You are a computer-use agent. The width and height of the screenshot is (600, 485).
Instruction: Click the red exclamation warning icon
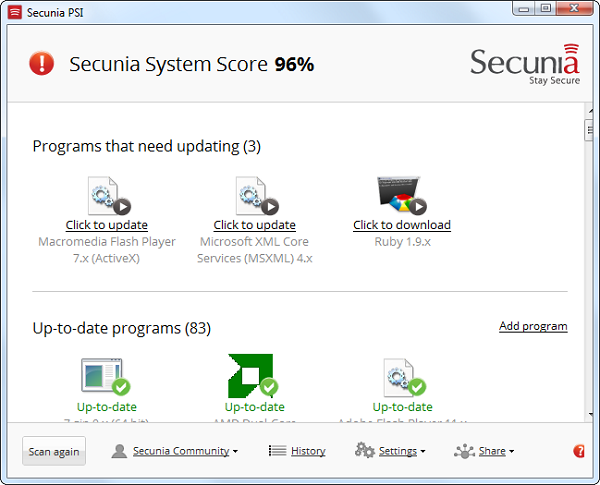(x=42, y=63)
